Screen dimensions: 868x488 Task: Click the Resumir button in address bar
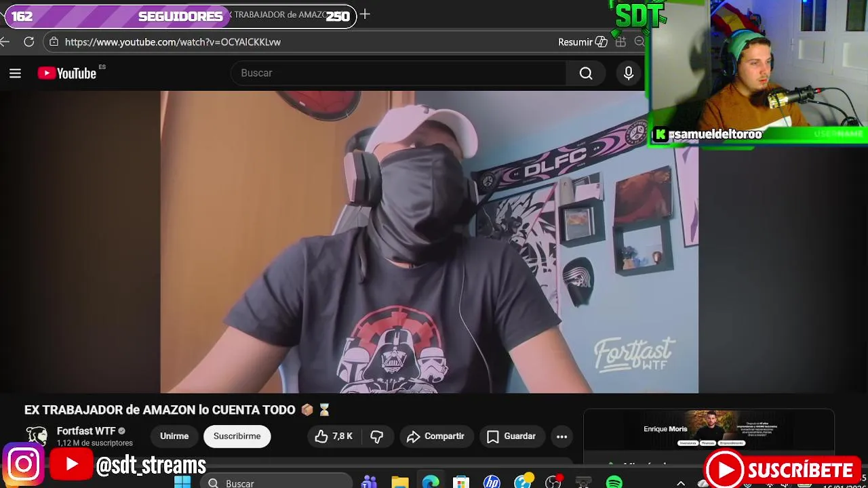coord(583,42)
